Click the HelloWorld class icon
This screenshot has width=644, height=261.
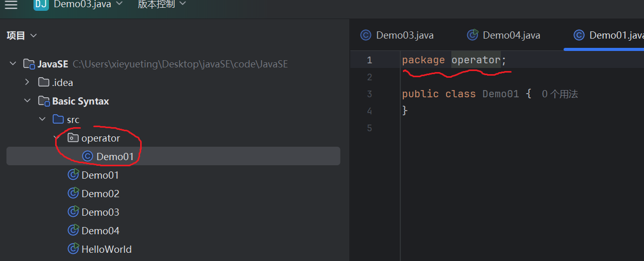pyautogui.click(x=73, y=249)
